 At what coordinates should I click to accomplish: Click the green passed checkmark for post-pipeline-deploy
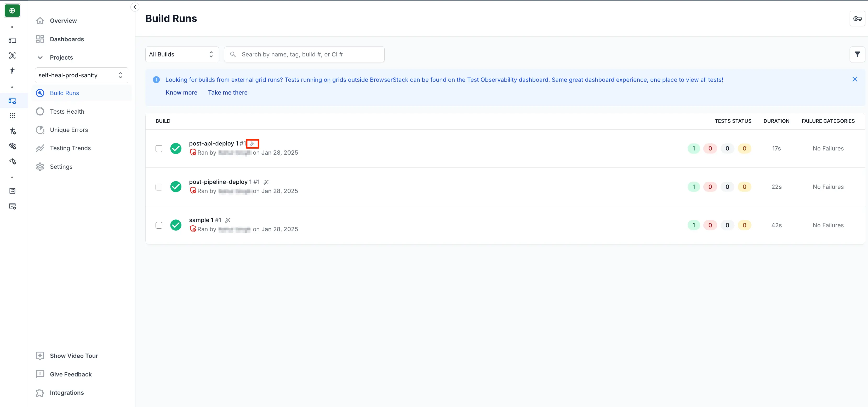coord(175,187)
